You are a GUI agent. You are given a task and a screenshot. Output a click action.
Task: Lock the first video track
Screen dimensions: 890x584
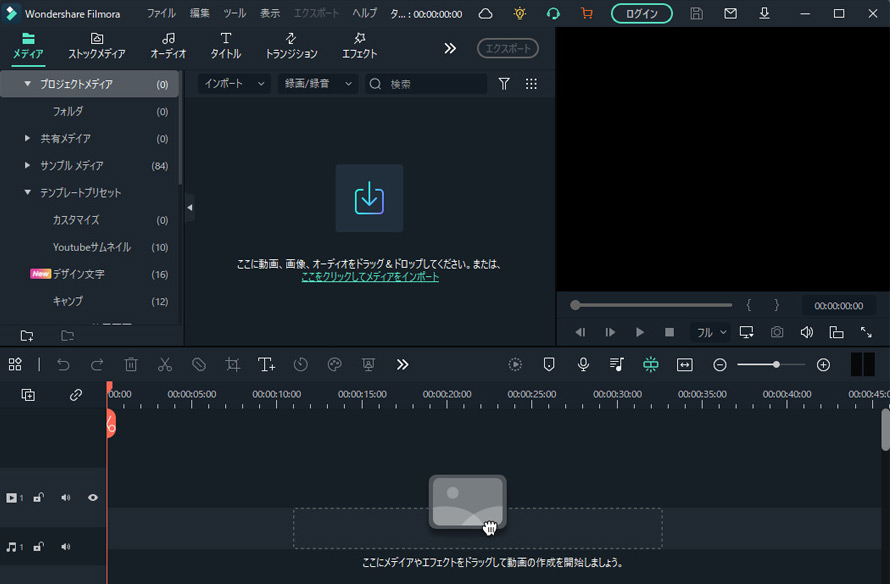coord(39,497)
